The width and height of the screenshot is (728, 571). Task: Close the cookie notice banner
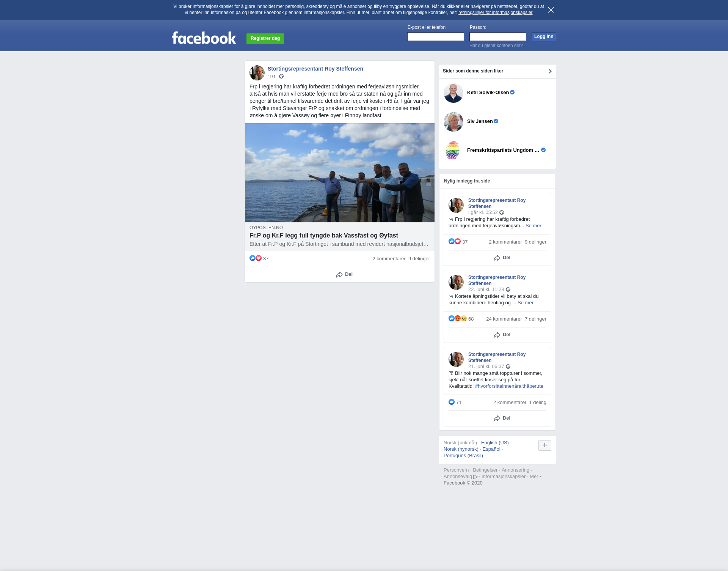[551, 10]
